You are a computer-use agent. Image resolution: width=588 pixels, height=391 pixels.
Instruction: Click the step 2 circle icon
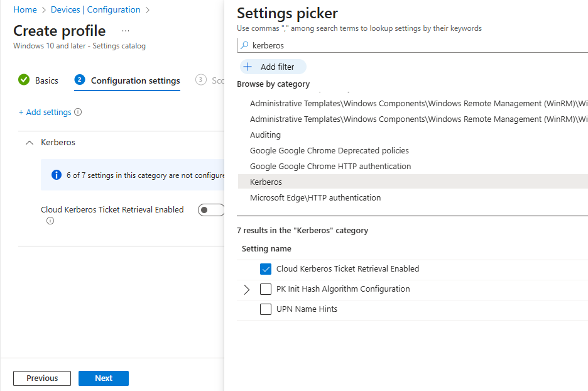(79, 80)
